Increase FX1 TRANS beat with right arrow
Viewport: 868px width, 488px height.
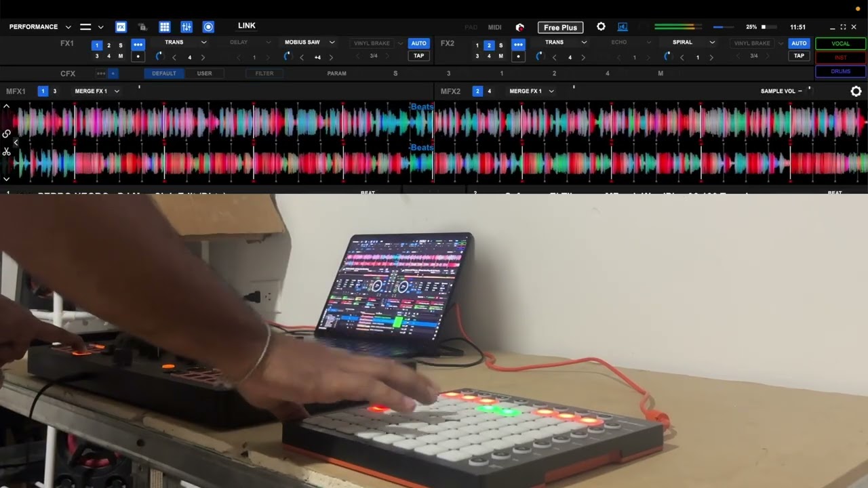(x=203, y=58)
